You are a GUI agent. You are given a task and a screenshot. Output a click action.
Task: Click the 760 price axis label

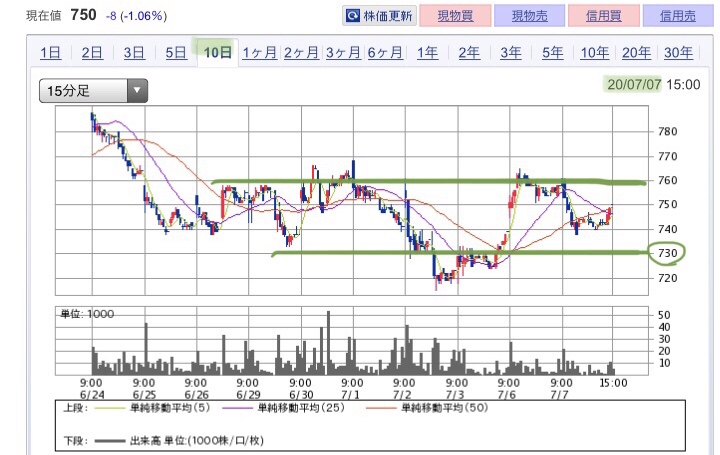click(x=668, y=180)
